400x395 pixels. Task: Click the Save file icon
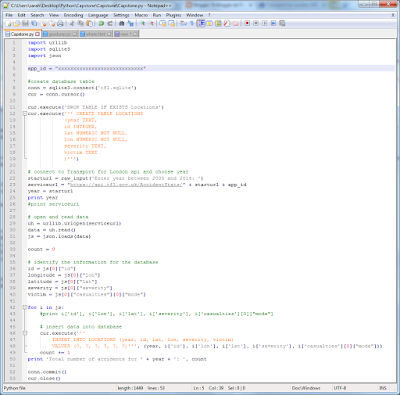pos(25,23)
